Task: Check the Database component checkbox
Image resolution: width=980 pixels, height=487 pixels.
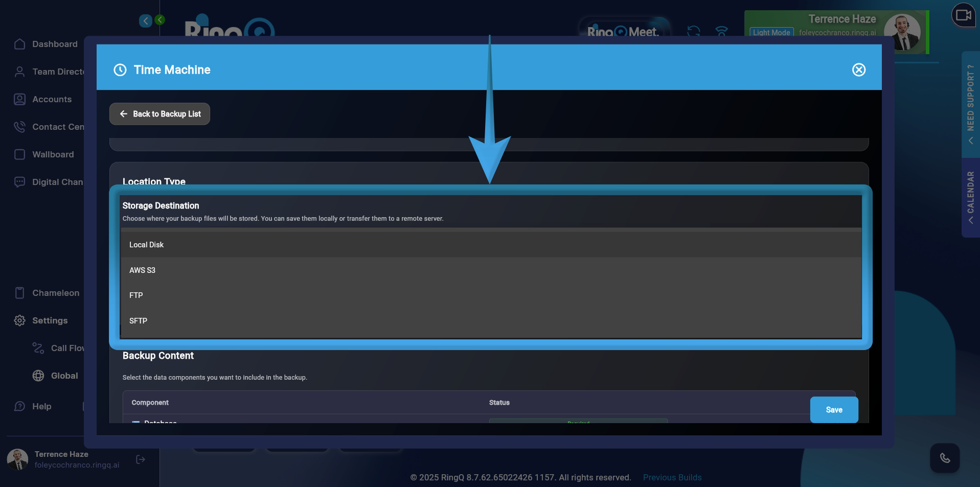Action: point(135,423)
